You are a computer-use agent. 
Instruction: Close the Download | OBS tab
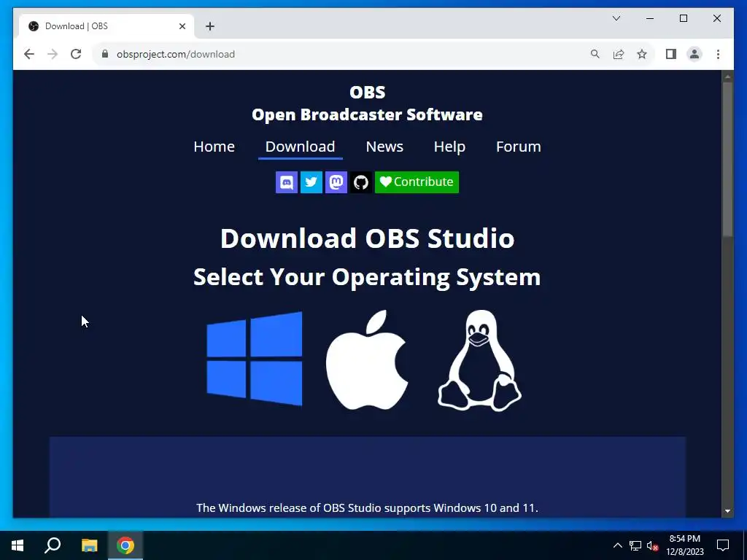182,26
